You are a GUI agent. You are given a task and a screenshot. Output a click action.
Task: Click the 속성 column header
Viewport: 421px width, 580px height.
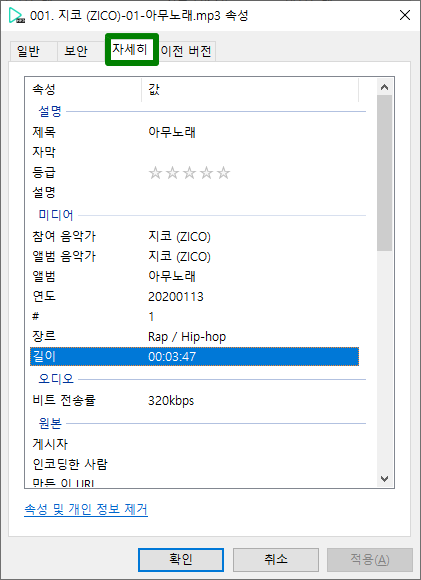pos(83,89)
